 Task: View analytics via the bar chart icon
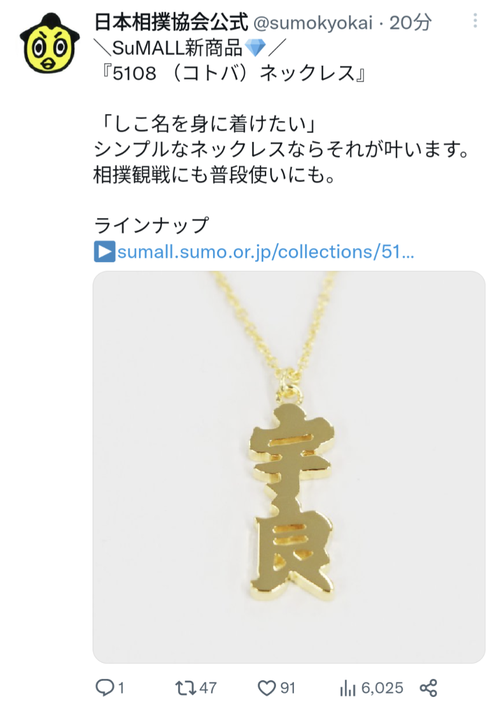point(348,688)
